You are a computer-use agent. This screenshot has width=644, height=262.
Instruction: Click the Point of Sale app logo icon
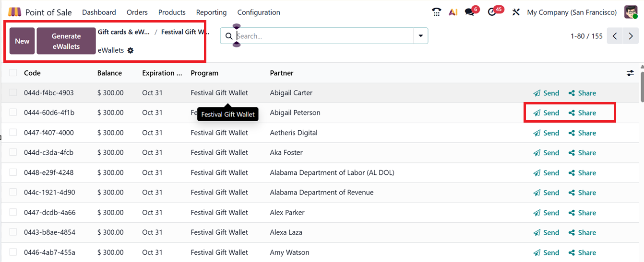15,12
